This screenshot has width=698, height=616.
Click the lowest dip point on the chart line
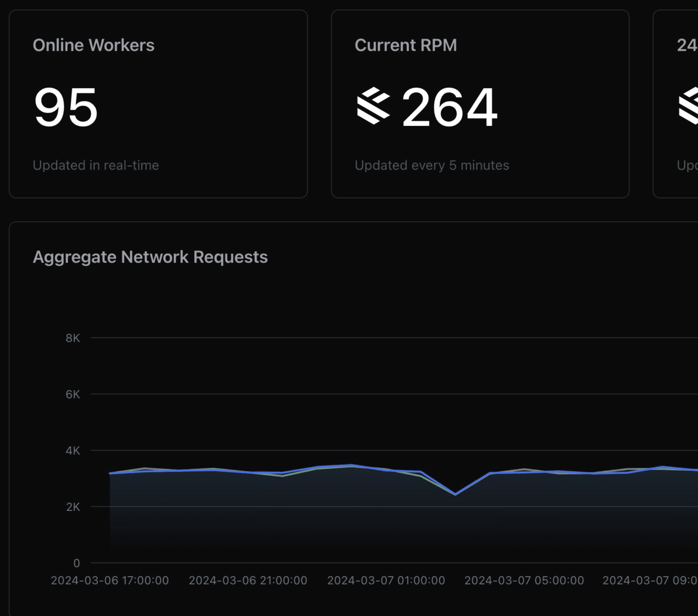tap(455, 494)
